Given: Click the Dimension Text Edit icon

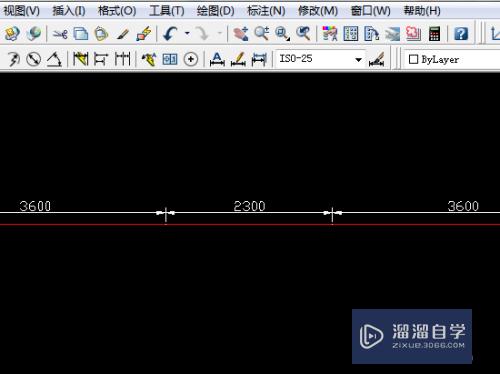Looking at the screenshot, I should tap(238, 59).
